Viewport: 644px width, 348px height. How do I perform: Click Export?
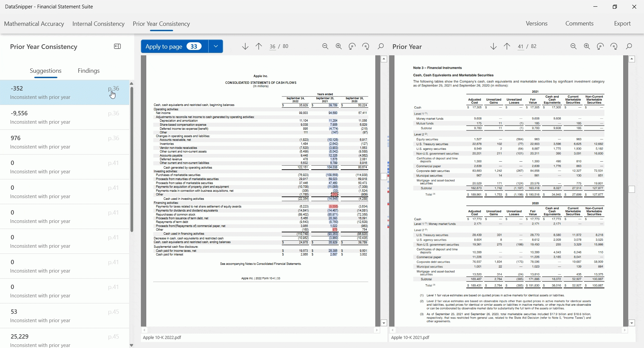[622, 23]
